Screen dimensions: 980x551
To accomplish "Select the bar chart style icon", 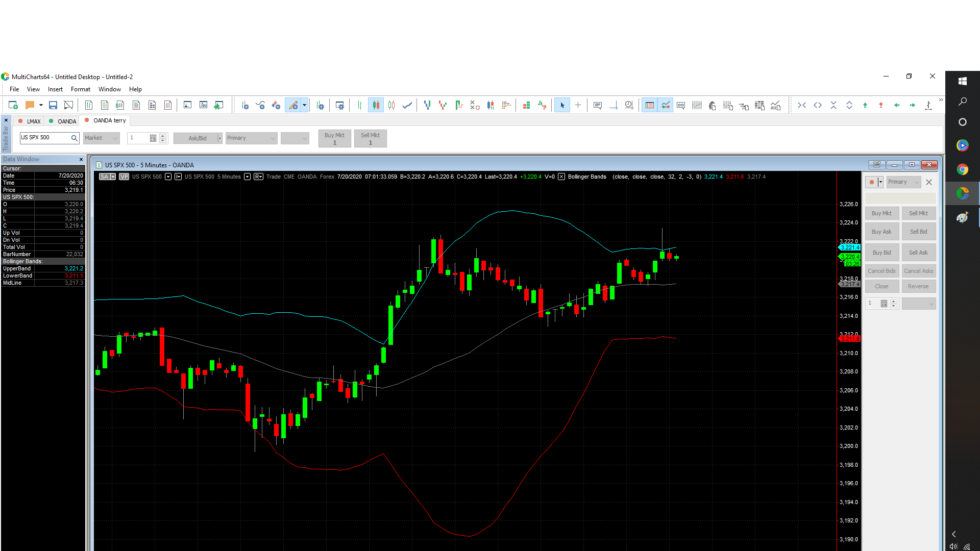I will point(360,105).
